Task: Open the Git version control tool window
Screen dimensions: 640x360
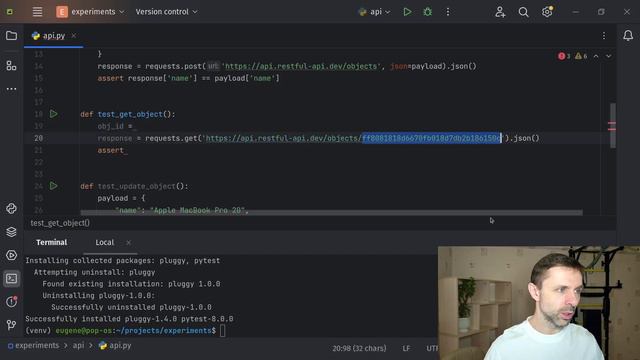Action: pos(11,325)
